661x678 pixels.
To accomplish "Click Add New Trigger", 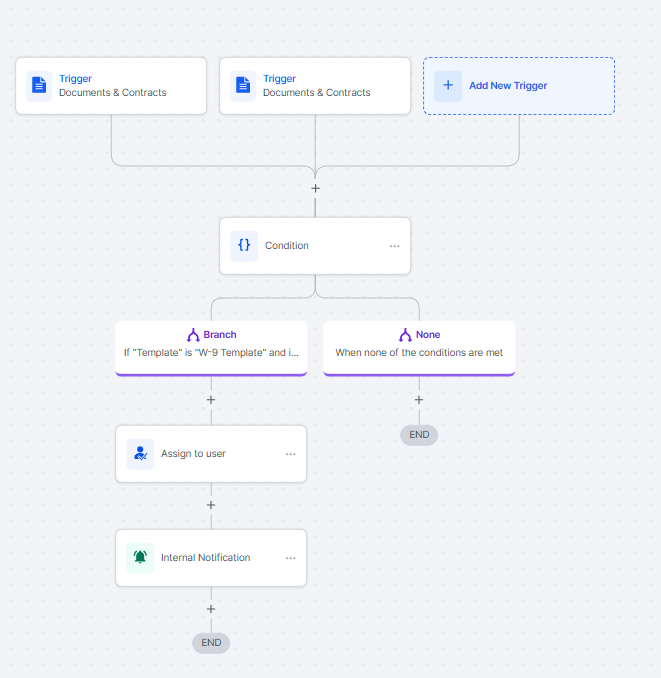I will click(519, 86).
